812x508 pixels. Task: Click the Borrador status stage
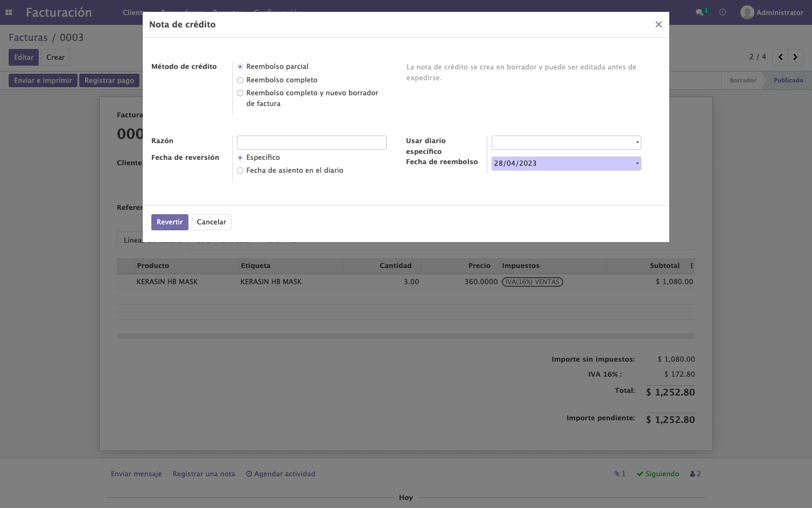pos(743,80)
